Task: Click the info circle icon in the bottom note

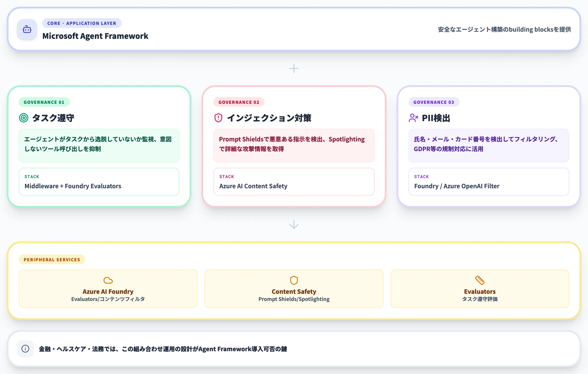Action: point(25,349)
